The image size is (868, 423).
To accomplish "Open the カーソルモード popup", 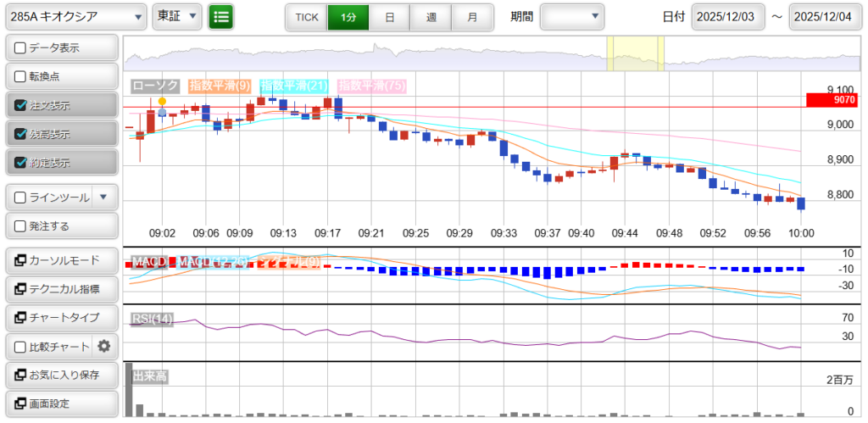I will [x=61, y=260].
